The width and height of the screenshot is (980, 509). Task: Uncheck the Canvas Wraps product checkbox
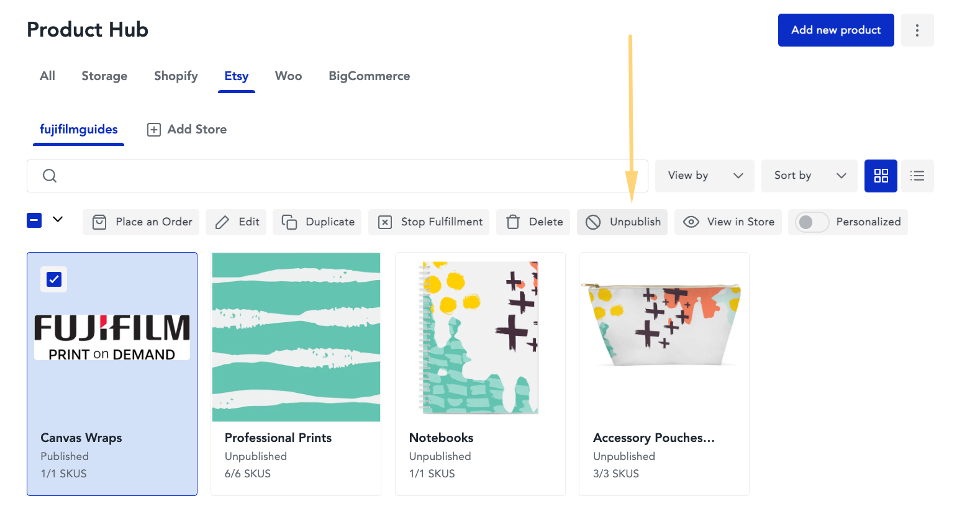(x=54, y=279)
